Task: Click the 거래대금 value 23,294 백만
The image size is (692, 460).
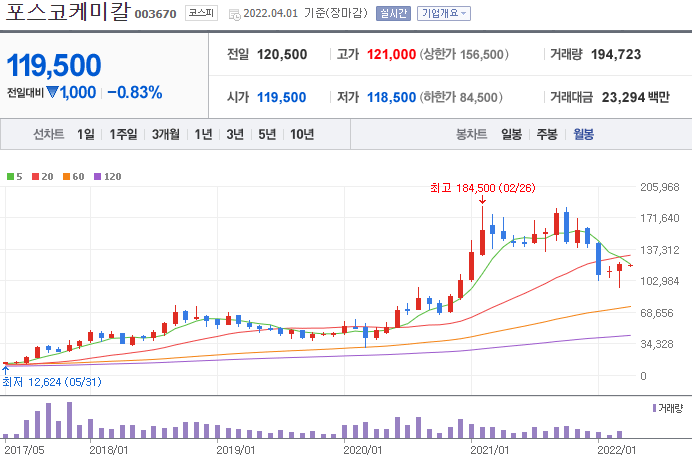Action: 636,98
